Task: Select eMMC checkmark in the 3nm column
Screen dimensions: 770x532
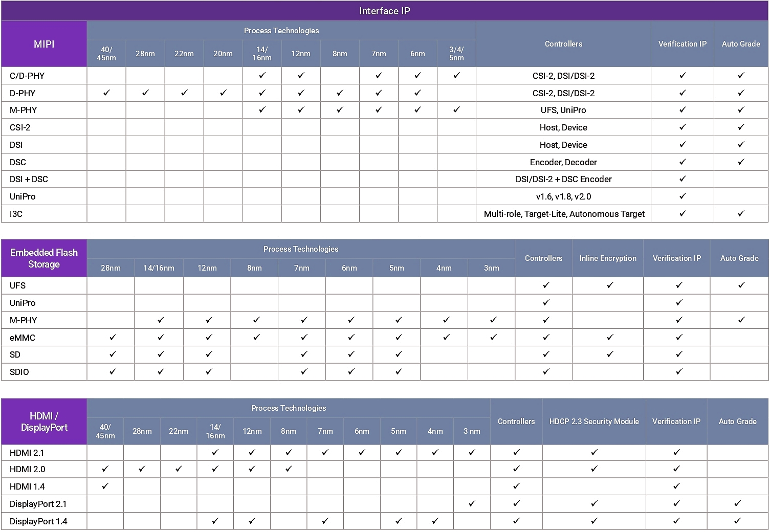Action: point(493,337)
